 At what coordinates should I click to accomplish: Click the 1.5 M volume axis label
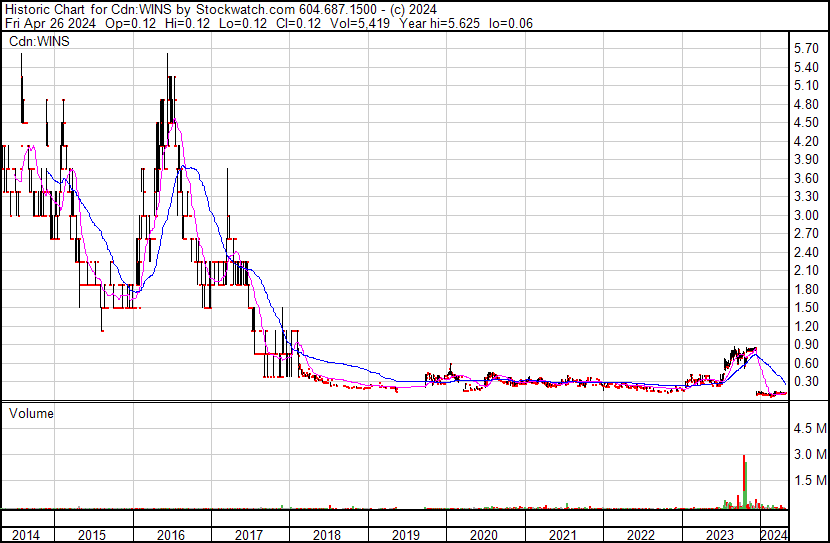pos(808,481)
